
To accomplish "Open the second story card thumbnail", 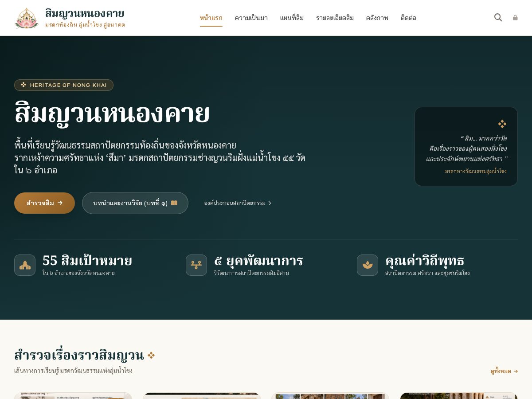I will coord(202,396).
